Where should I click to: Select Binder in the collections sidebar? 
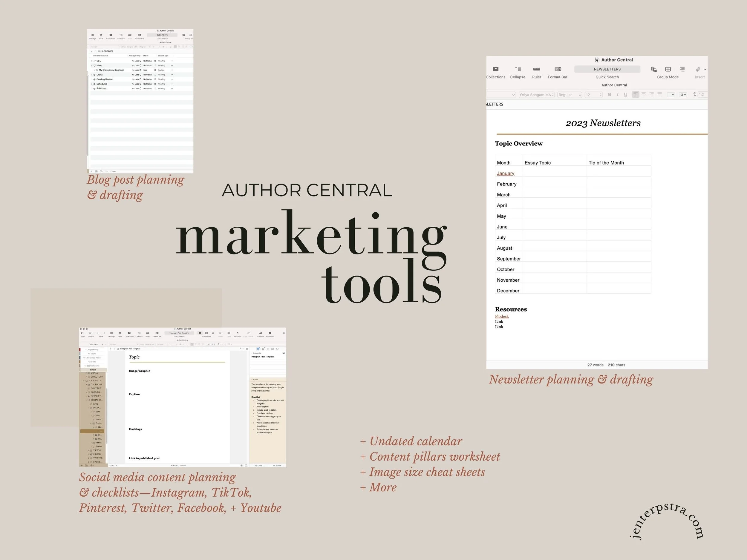pos(93,370)
